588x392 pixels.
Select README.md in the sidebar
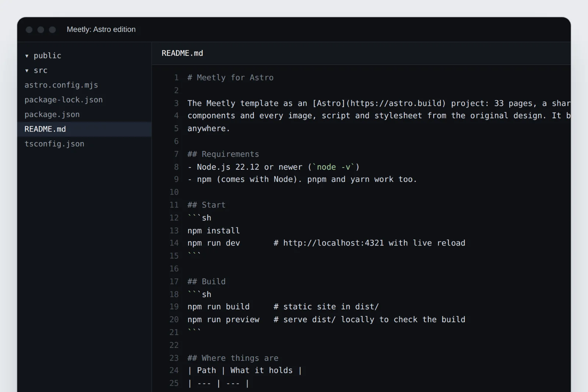[84, 129]
